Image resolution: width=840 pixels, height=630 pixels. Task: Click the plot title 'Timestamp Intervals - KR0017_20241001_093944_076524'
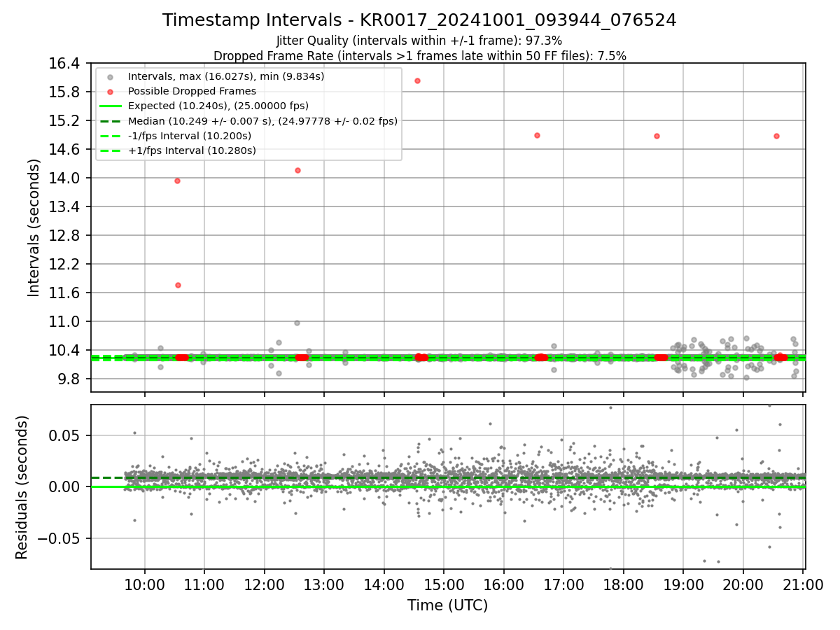[x=419, y=20]
